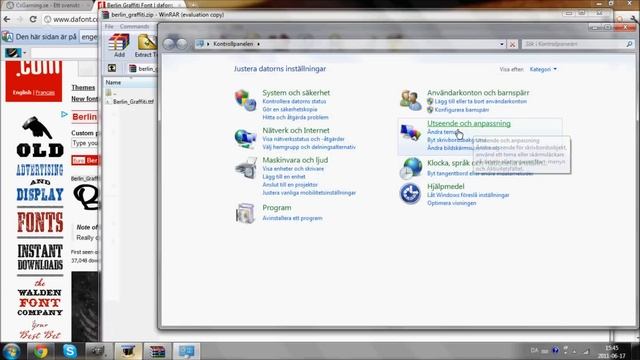Open the WinRAR Commands menu
This screenshot has height=360, width=640.
(x=134, y=27)
